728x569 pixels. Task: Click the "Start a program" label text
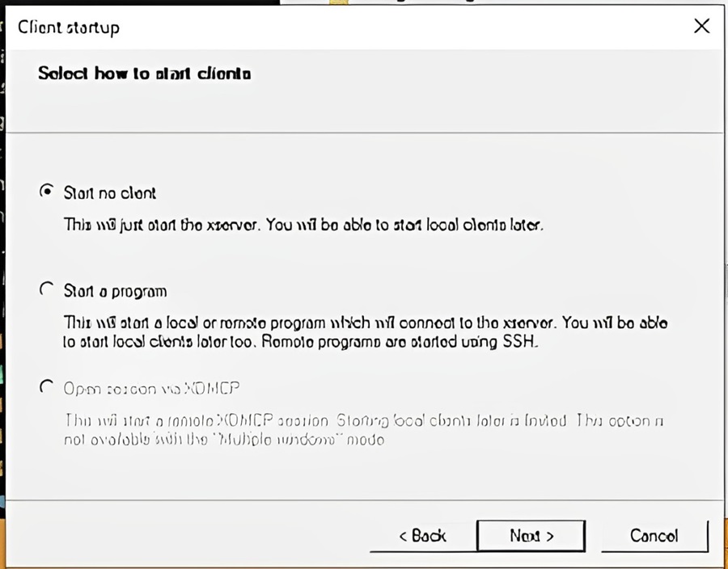[115, 291]
